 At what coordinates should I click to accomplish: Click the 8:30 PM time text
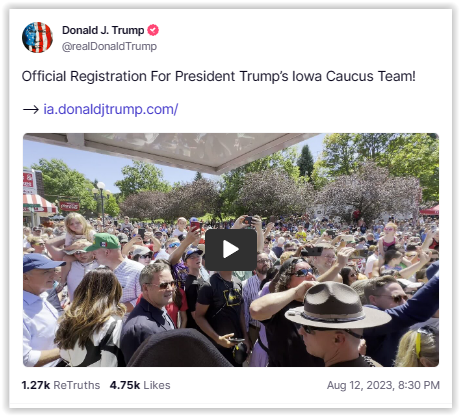tap(419, 385)
